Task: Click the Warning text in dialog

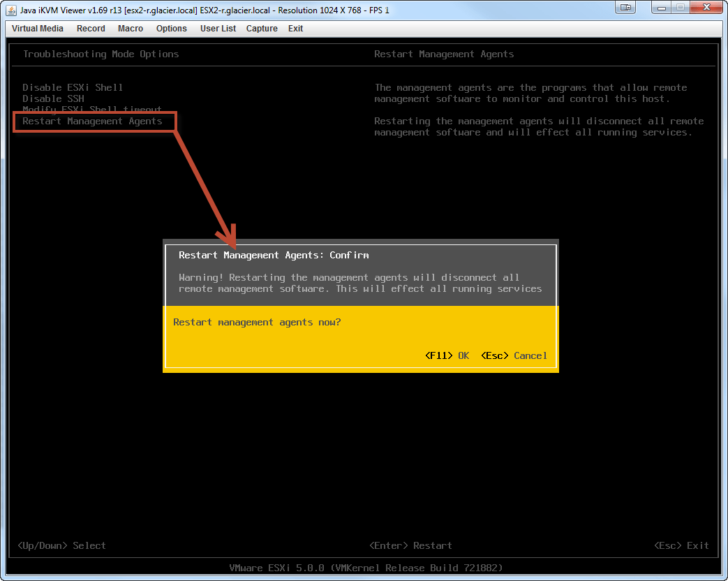Action: click(x=360, y=284)
